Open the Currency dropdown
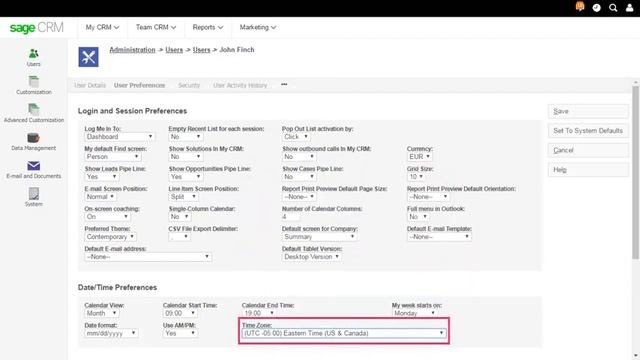Viewport: 640px width, 360px height. click(420, 157)
